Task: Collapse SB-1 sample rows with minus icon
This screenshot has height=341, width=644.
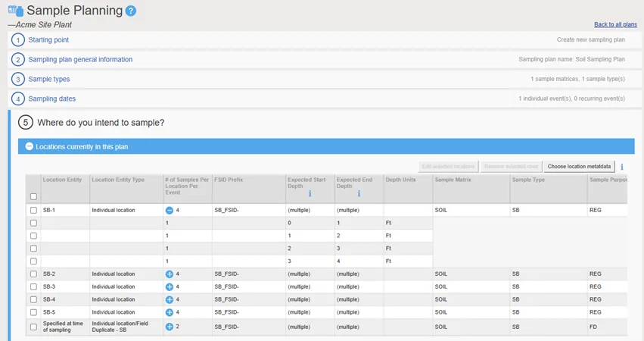Action: point(170,210)
